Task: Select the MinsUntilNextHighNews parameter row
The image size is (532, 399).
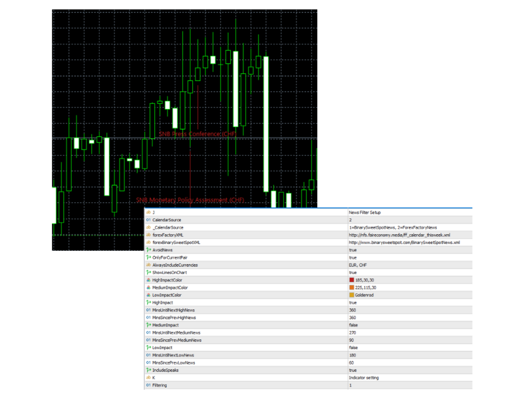Action: (174, 310)
